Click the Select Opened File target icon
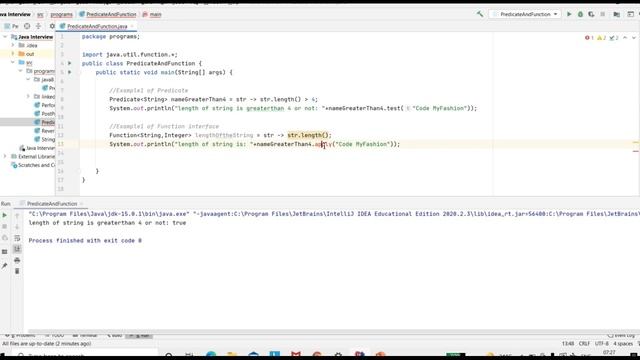Viewport: 640px width, 360px height. [27, 26]
